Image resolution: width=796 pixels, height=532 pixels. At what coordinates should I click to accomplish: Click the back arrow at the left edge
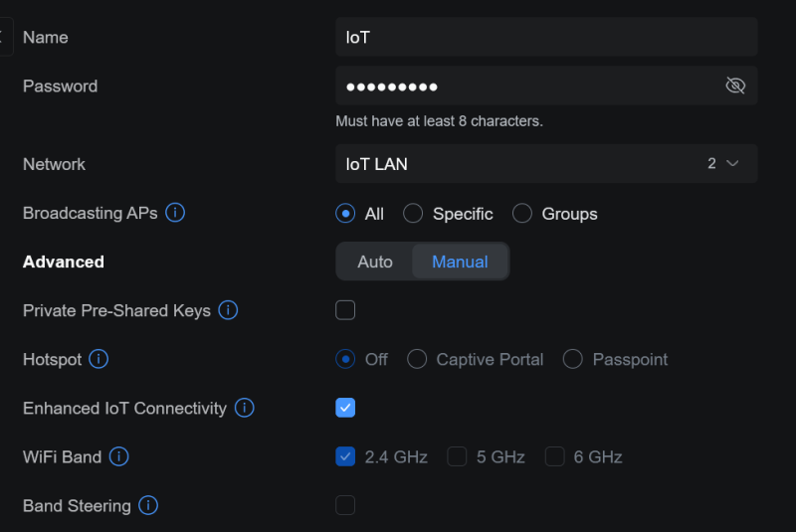3,37
